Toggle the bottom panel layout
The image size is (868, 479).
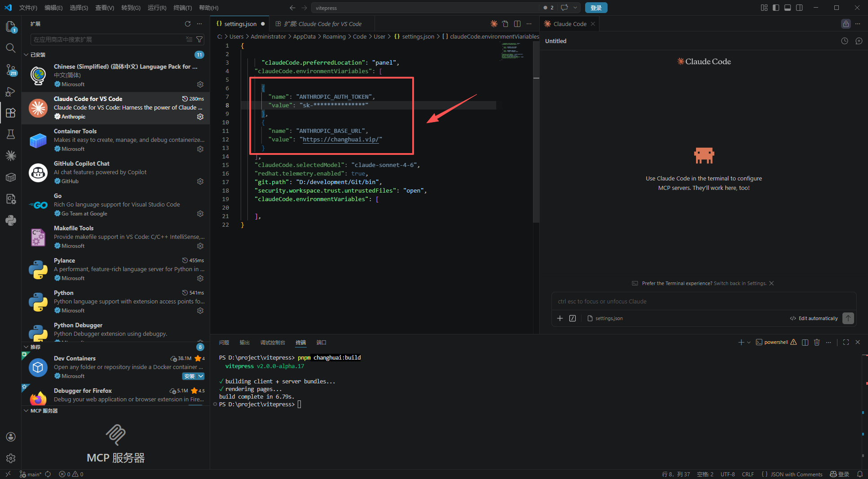[788, 8]
